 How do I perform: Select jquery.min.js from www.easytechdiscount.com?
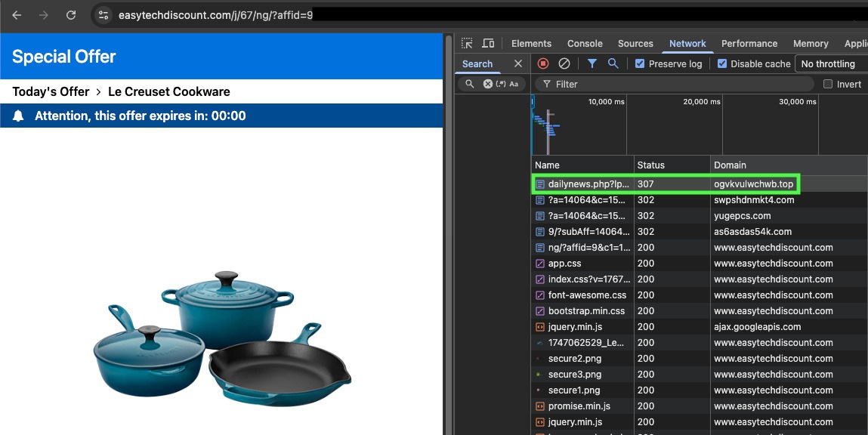click(700, 422)
